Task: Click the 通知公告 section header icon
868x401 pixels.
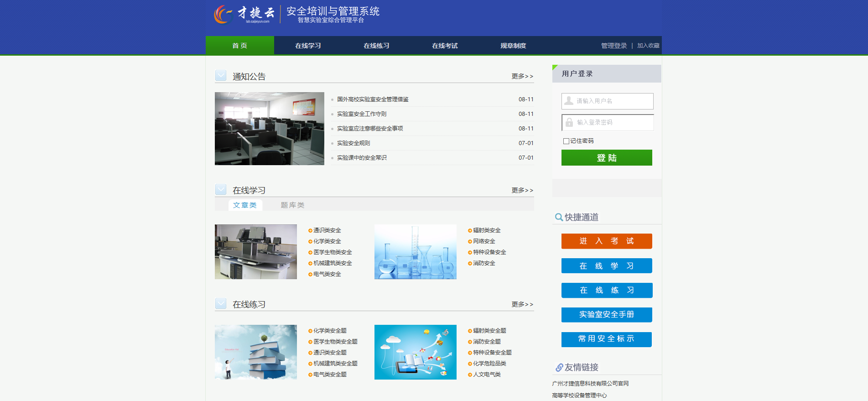Action: coord(221,76)
